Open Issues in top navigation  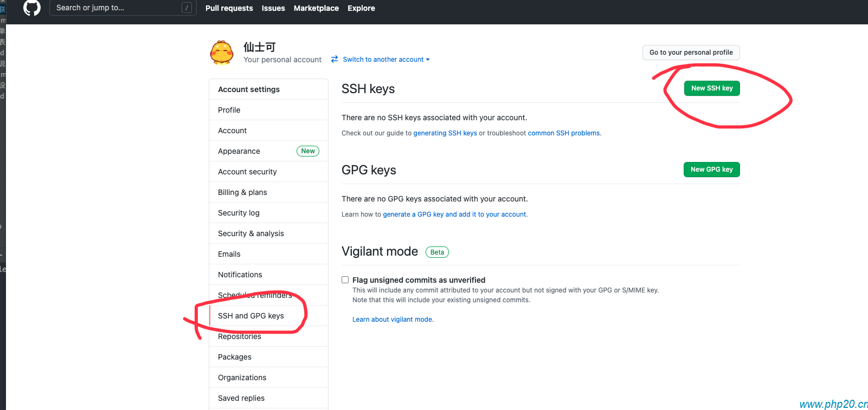273,8
